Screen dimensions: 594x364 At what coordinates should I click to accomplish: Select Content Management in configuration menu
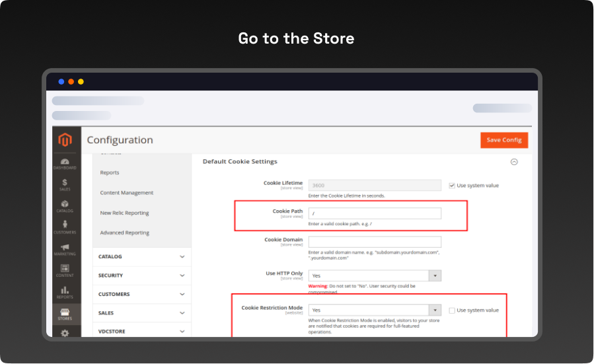coord(127,193)
